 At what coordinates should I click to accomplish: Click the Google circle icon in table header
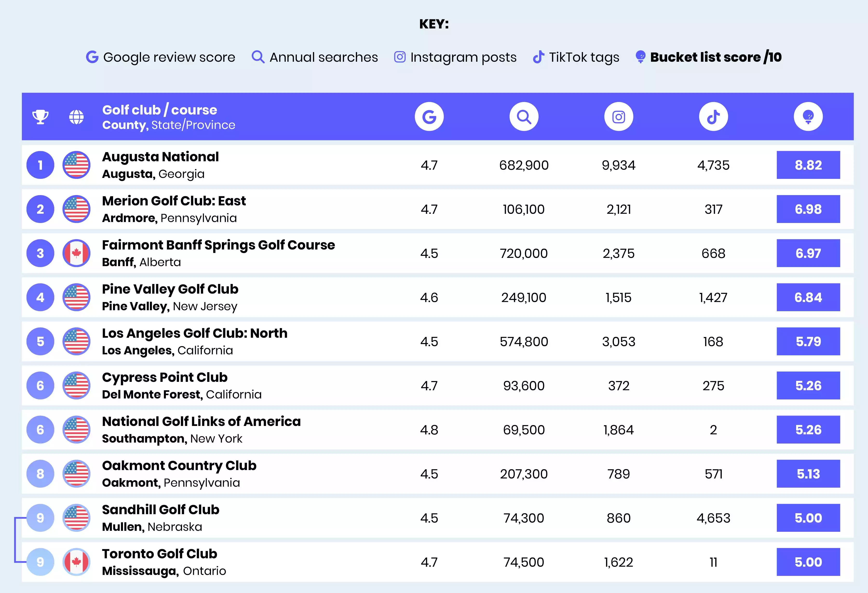tap(429, 116)
